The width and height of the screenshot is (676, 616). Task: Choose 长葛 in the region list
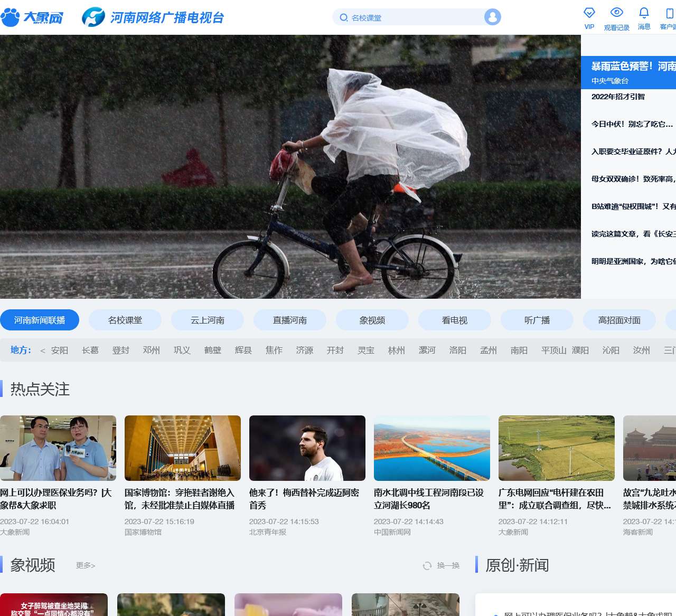pyautogui.click(x=90, y=350)
